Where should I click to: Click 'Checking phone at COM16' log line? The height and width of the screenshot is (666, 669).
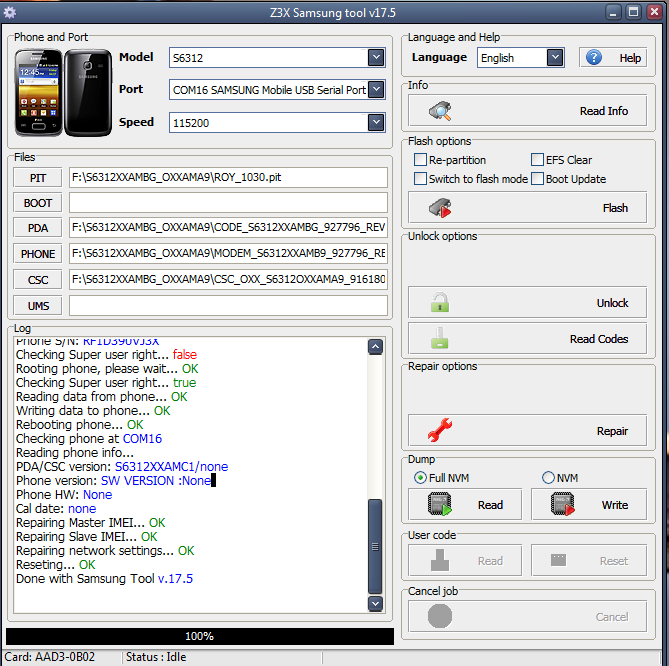point(89,439)
